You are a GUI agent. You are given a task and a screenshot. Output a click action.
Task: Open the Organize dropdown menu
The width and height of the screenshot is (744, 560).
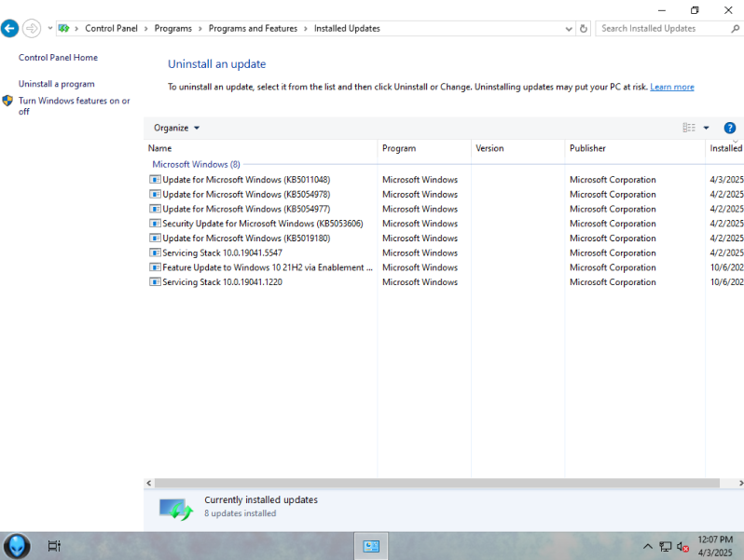tap(176, 128)
